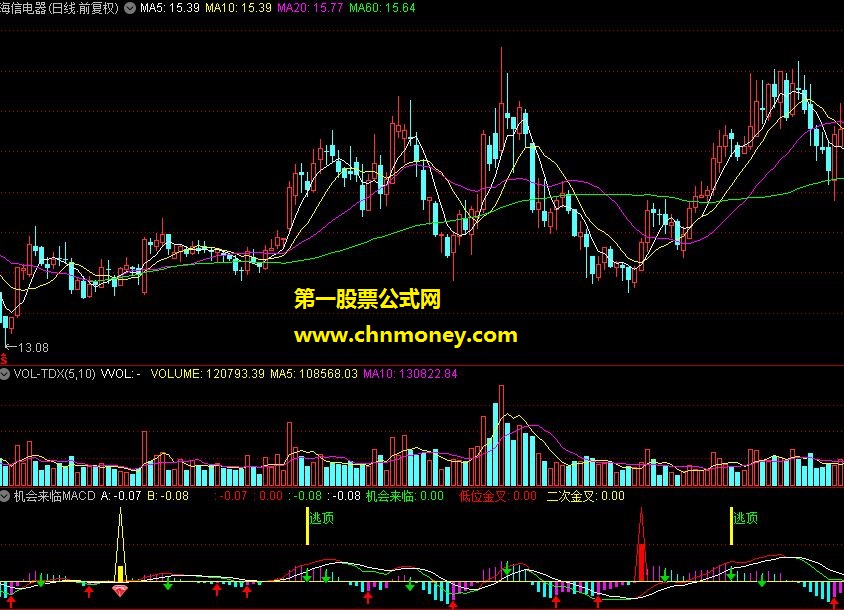
Task: Click the MA5: 15.39 price average label
Action: click(x=170, y=8)
